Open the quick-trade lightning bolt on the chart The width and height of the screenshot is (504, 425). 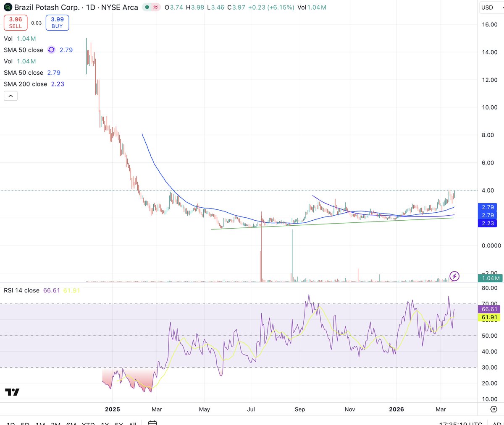454,276
